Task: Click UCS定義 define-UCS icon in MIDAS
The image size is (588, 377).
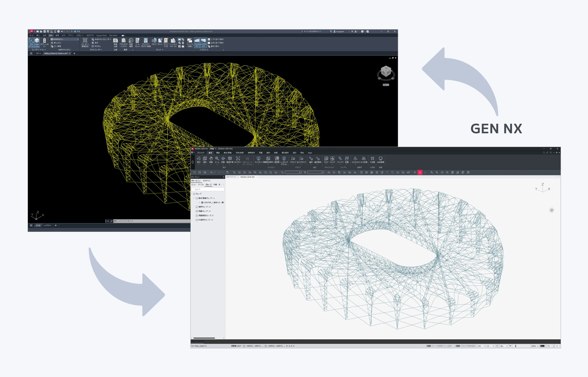Action: (364, 160)
